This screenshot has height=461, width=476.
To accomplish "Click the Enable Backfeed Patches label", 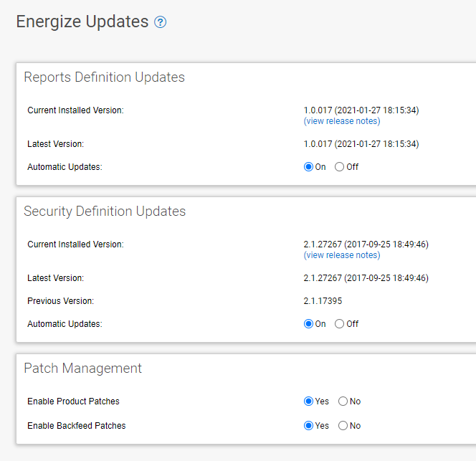I will [x=77, y=426].
